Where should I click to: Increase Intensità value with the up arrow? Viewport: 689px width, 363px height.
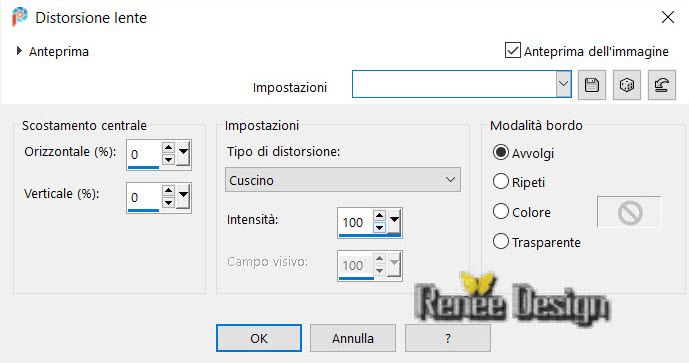379,216
